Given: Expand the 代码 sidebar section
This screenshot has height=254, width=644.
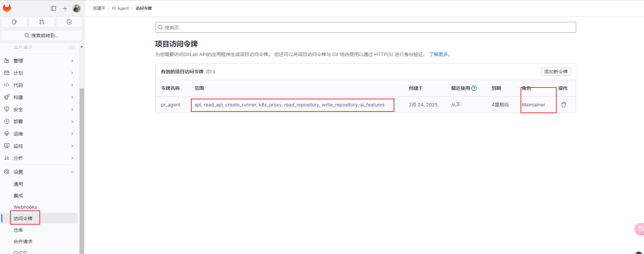Looking at the screenshot, I should pos(39,85).
